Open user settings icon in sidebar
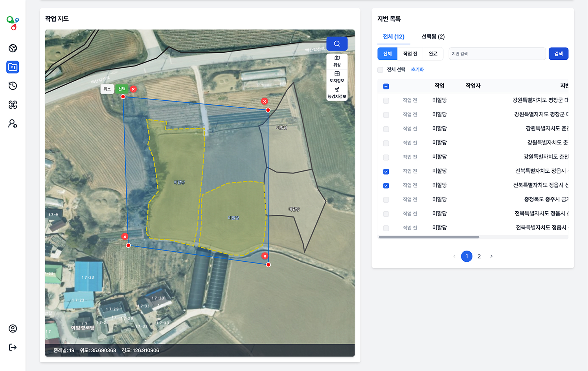The height and width of the screenshot is (371, 588). pos(13,124)
